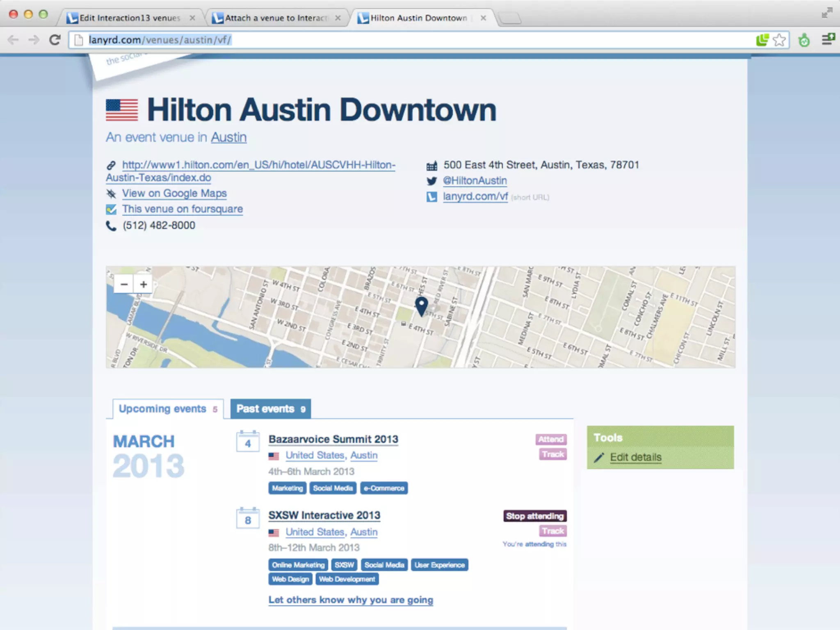Click Edit details in Tools panel
This screenshot has width=840, height=630.
click(x=635, y=457)
